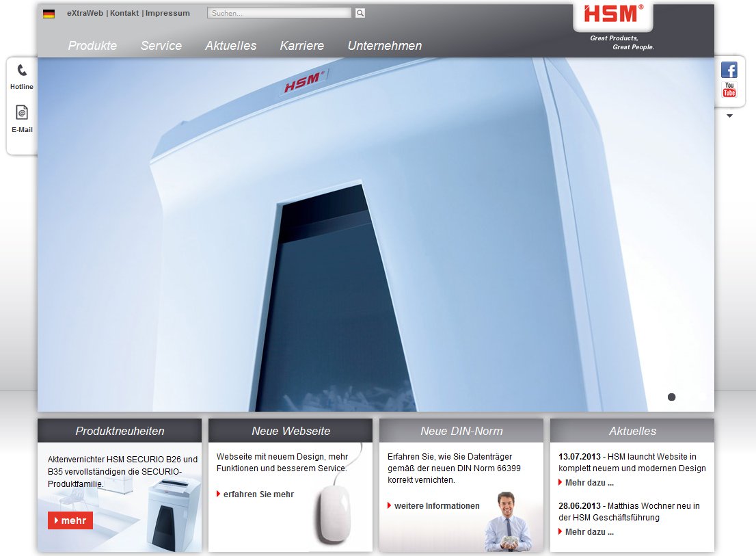Click the German flag language icon

click(49, 14)
